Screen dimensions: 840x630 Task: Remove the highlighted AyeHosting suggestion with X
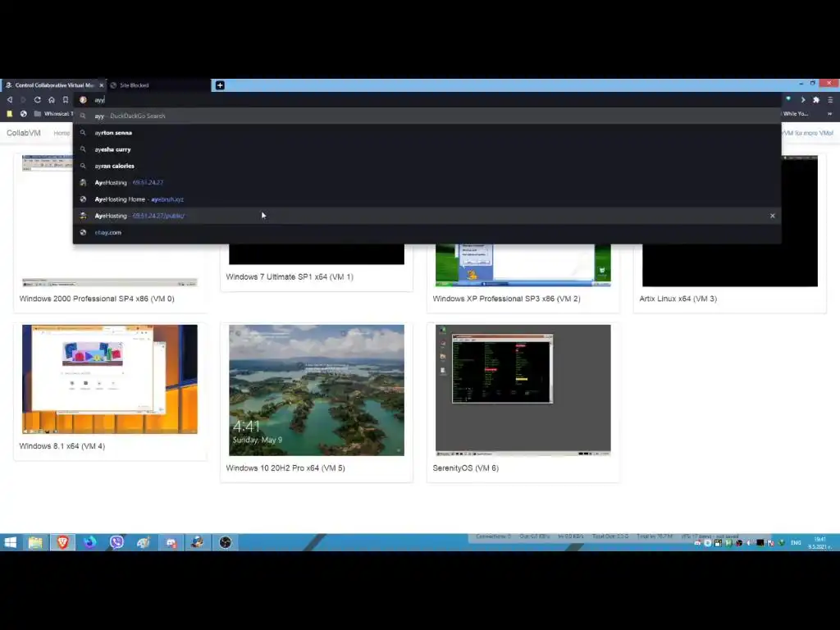(x=773, y=216)
